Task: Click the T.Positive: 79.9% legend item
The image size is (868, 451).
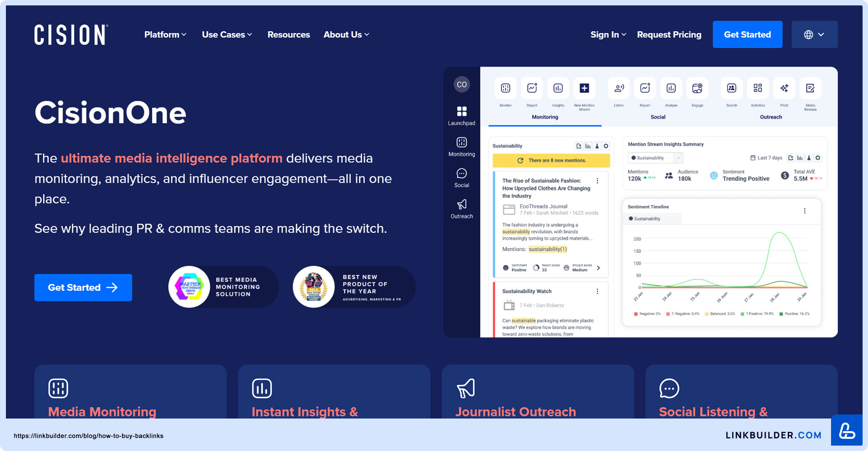Action: [757, 314]
